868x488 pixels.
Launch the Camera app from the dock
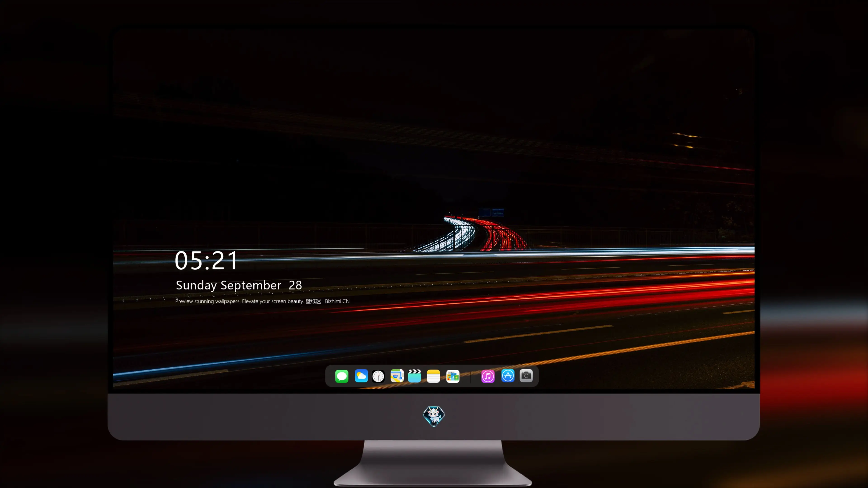point(526,375)
